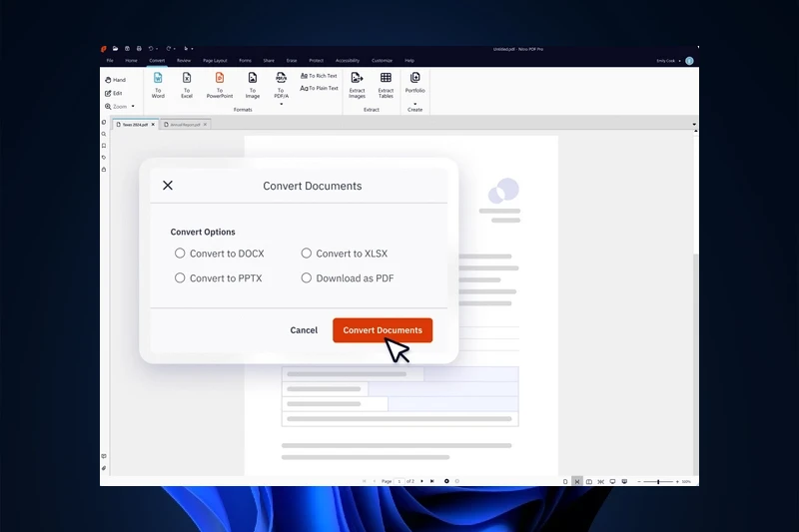Click the zoom in plus button
Viewport: 799px width, 532px height.
coord(677,482)
